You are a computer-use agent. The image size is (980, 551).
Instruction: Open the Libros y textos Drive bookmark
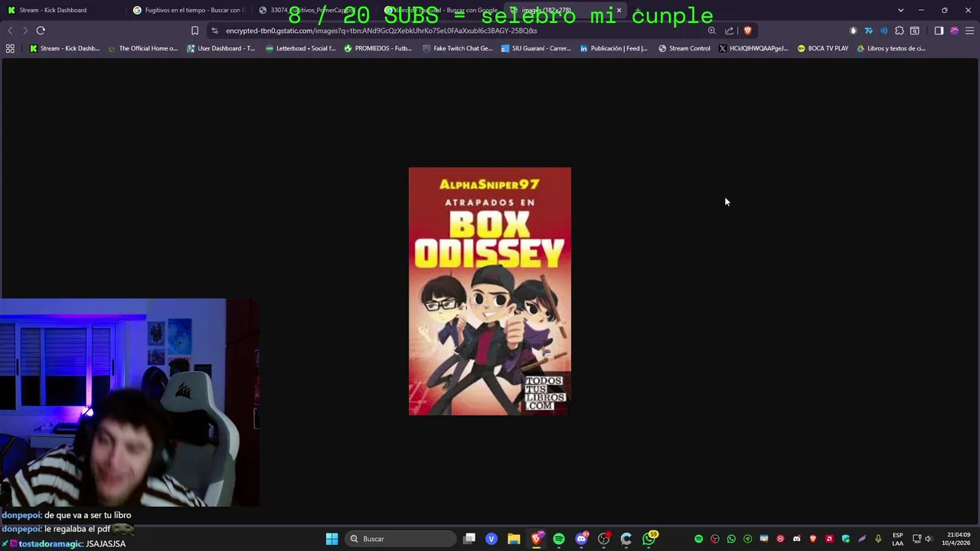pos(891,48)
